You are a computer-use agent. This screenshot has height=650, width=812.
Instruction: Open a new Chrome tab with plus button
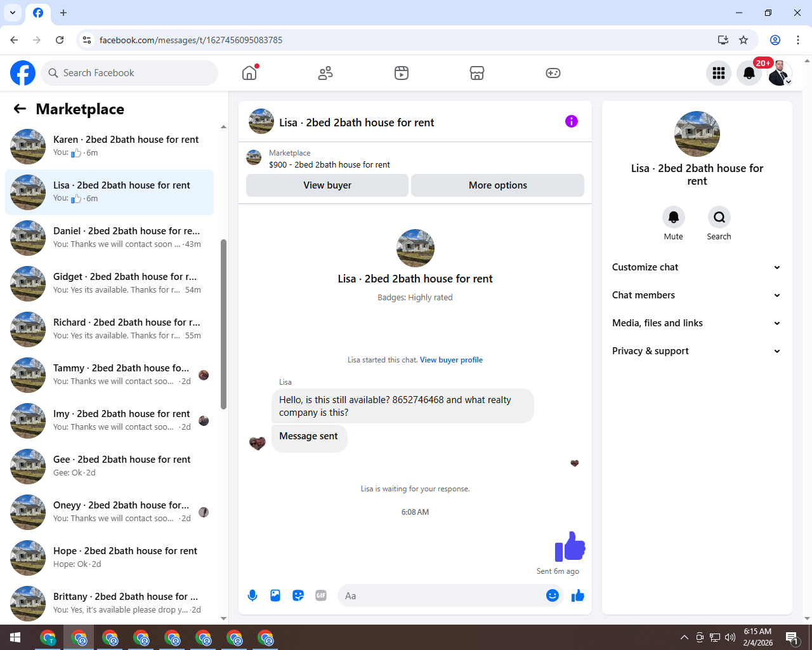click(63, 13)
